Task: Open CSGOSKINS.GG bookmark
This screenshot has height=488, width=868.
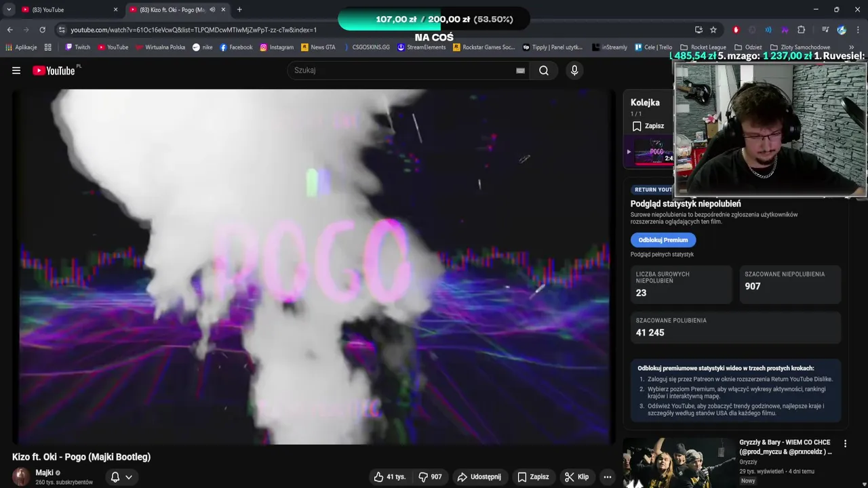Action: 366,47
